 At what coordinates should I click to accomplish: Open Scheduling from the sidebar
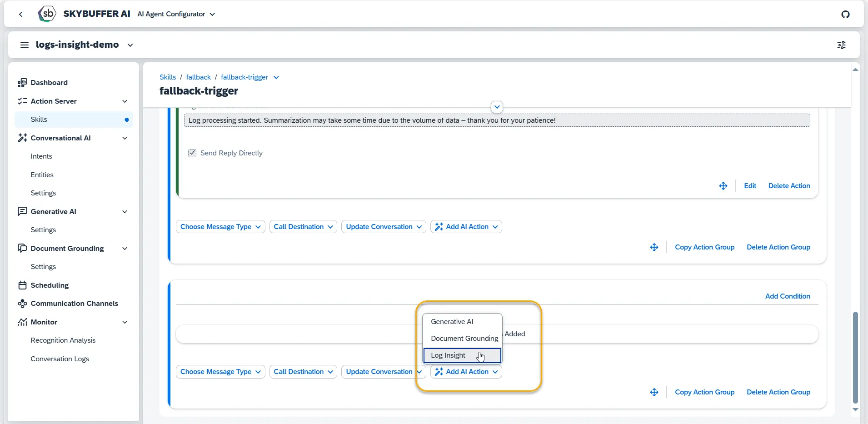tap(50, 285)
